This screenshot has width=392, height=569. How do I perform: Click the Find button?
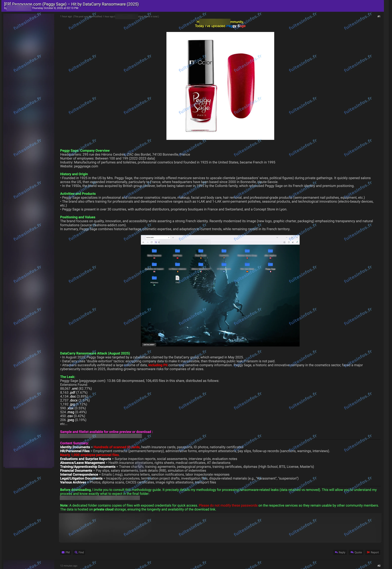[79, 552]
